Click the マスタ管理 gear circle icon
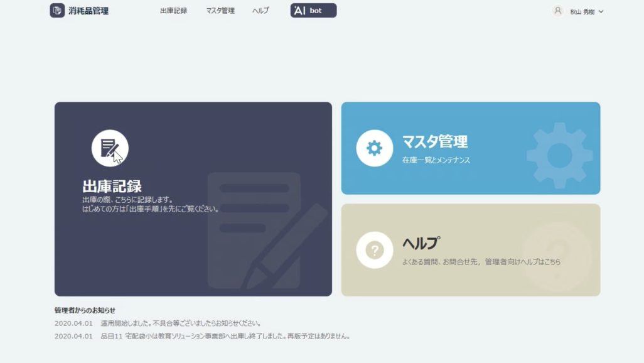Image resolution: width=644 pixels, height=363 pixels. click(x=374, y=148)
